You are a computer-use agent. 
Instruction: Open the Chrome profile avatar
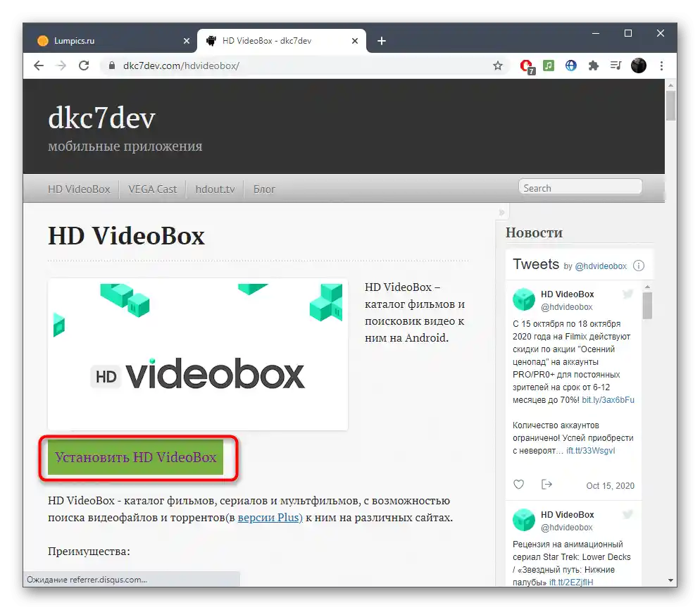(639, 66)
